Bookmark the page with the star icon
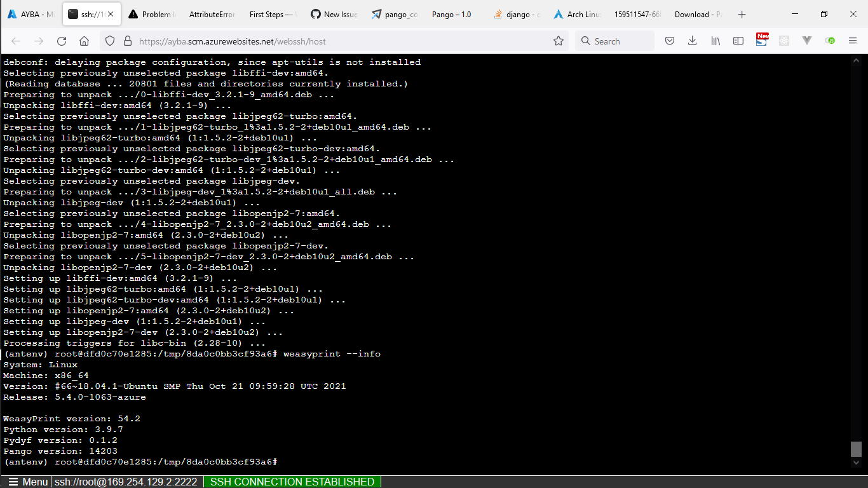868x488 pixels. click(x=559, y=40)
